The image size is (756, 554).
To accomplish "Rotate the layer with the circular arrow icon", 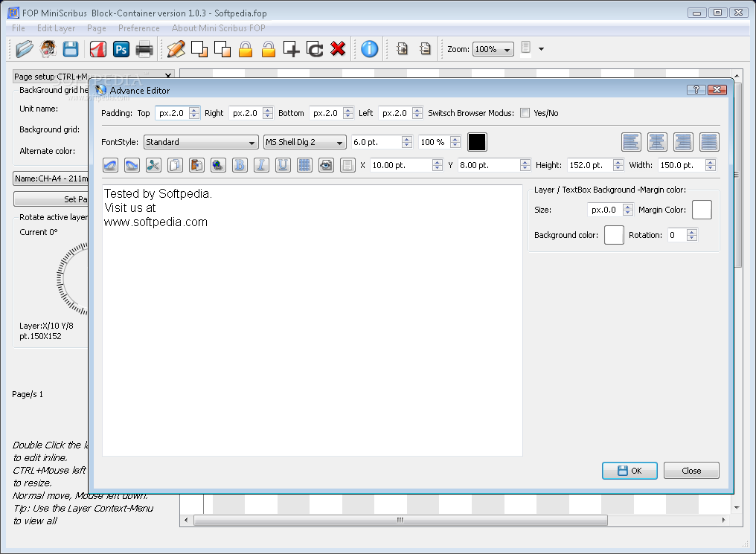I will [x=315, y=49].
